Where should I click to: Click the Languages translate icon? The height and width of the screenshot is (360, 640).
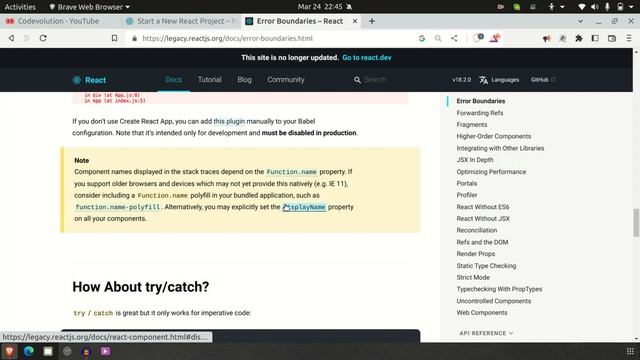pyautogui.click(x=483, y=80)
